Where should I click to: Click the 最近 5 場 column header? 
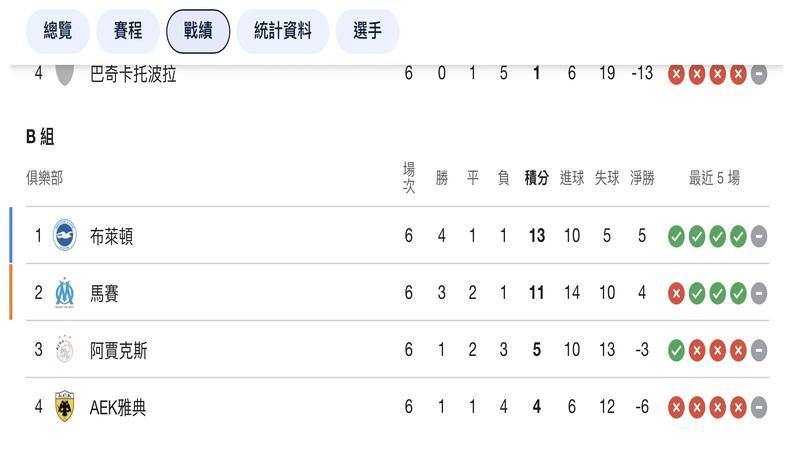point(714,178)
